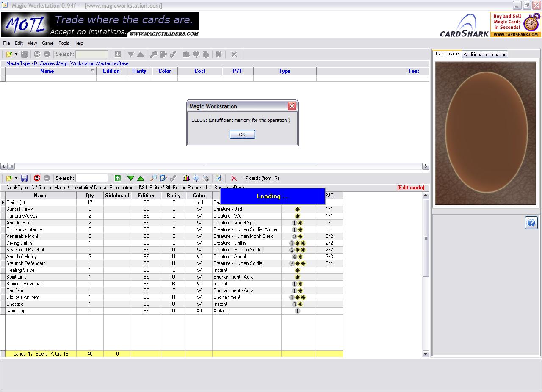542x392 pixels.
Task: Select the Card Image tab
Action: pyautogui.click(x=447, y=54)
